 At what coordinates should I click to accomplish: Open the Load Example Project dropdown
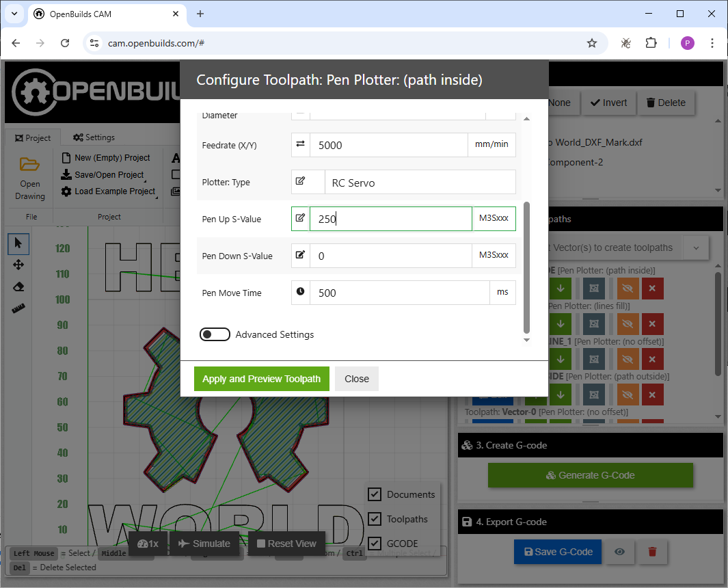(109, 191)
